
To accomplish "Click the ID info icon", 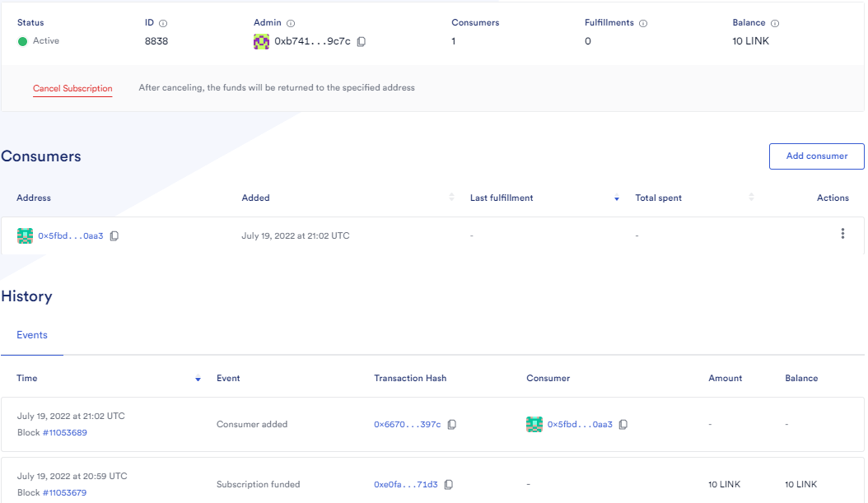I will [163, 23].
